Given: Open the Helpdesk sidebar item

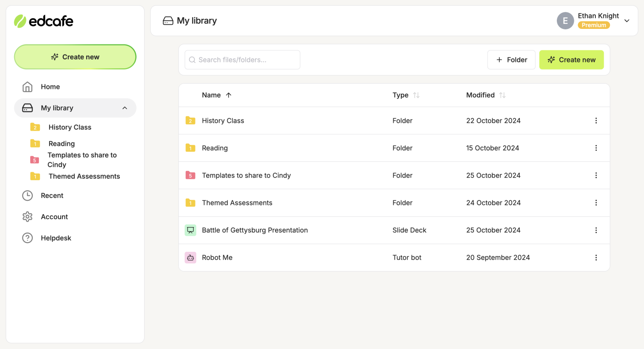Looking at the screenshot, I should tap(56, 238).
